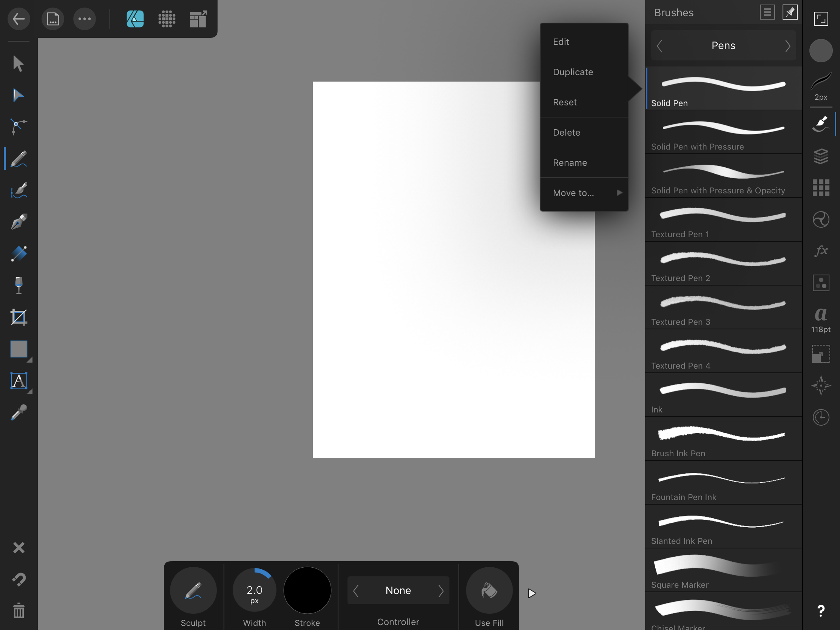Screen dimensions: 840x630
Task: Switch to the Export persona
Action: point(198,19)
